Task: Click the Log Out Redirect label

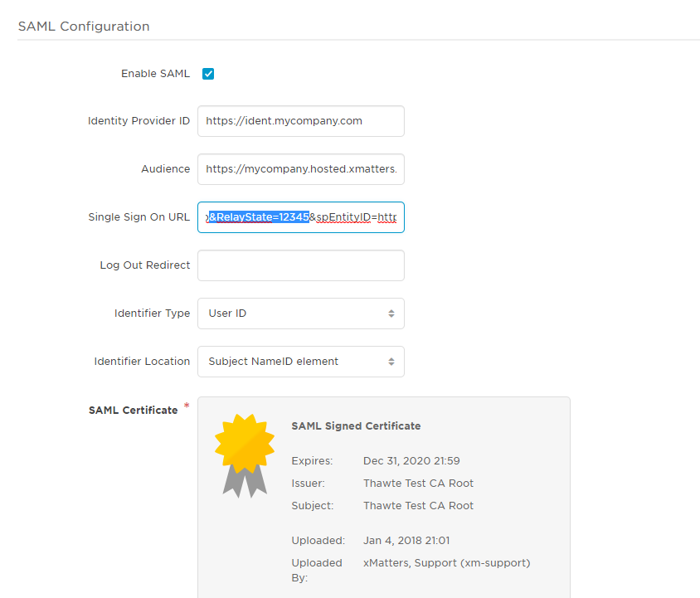Action: 145,265
